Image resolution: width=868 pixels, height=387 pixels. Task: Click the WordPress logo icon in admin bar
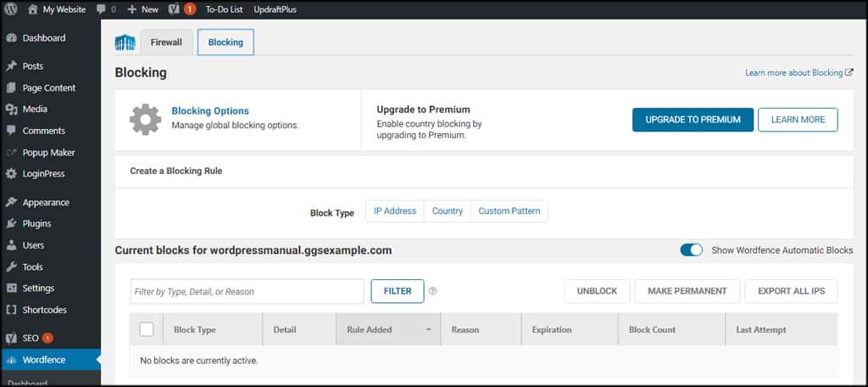pyautogui.click(x=11, y=9)
